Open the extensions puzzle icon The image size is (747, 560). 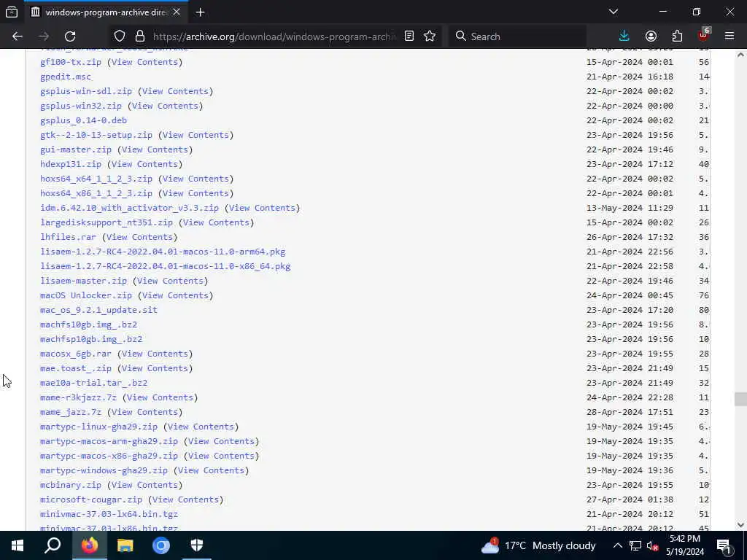point(677,36)
